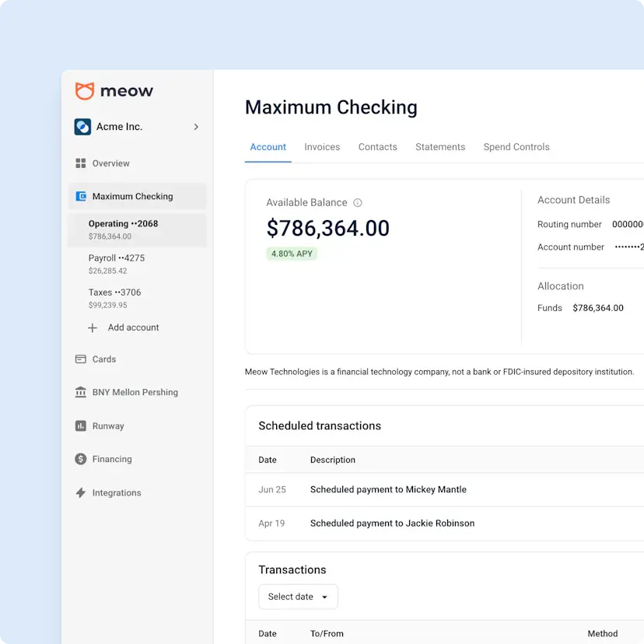Click the To/From column header

coord(327,634)
